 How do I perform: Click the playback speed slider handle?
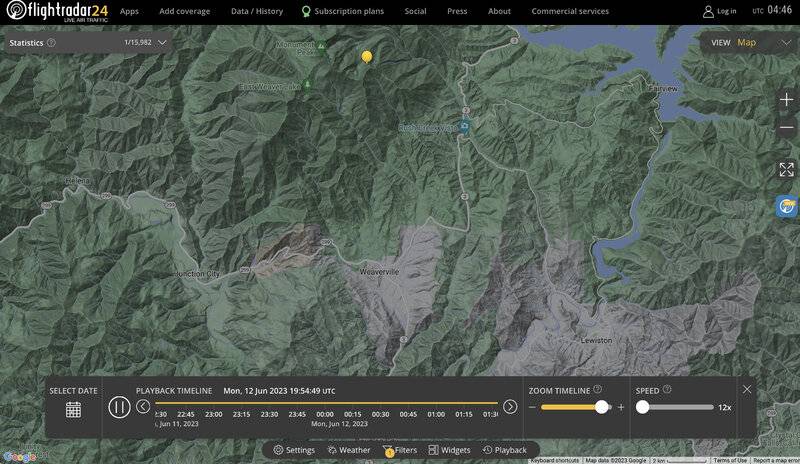point(642,407)
